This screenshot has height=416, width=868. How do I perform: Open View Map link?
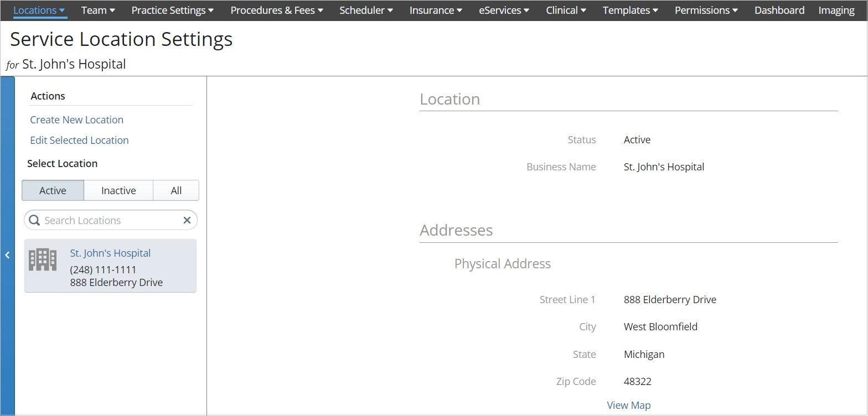(x=629, y=405)
